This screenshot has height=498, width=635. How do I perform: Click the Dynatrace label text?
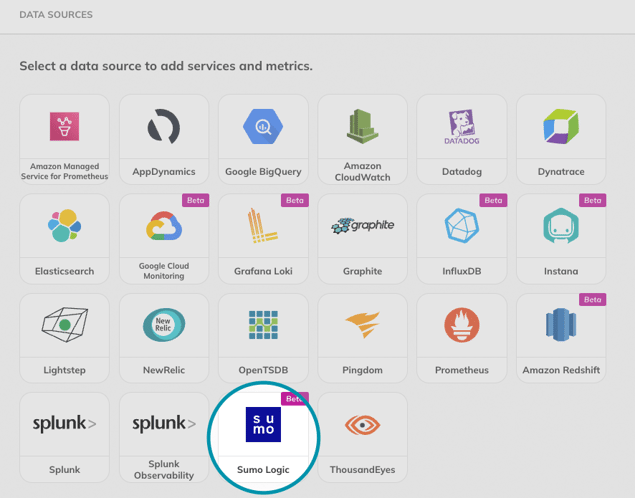click(561, 172)
